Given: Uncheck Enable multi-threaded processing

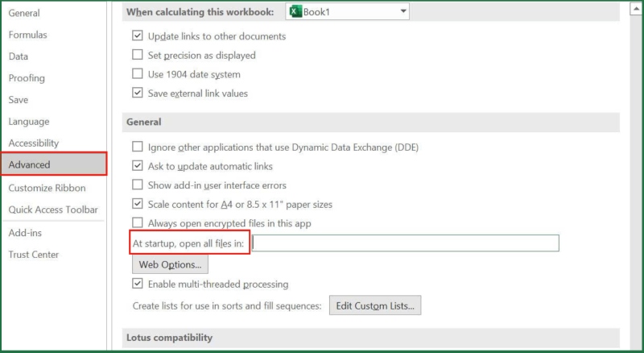Looking at the screenshot, I should (138, 284).
